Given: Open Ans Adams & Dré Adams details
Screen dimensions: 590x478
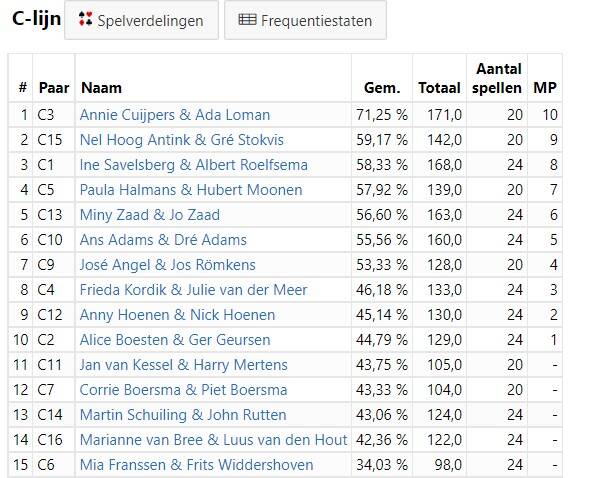Looking at the screenshot, I should click(163, 240).
